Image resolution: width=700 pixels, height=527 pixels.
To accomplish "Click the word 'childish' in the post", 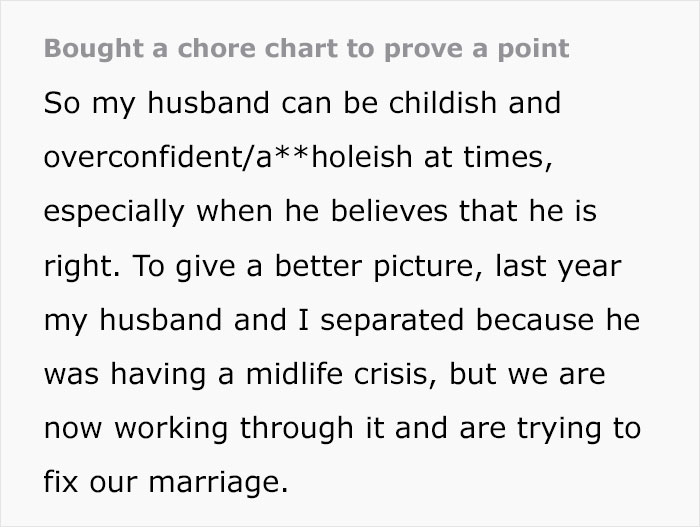I will tap(443, 103).
